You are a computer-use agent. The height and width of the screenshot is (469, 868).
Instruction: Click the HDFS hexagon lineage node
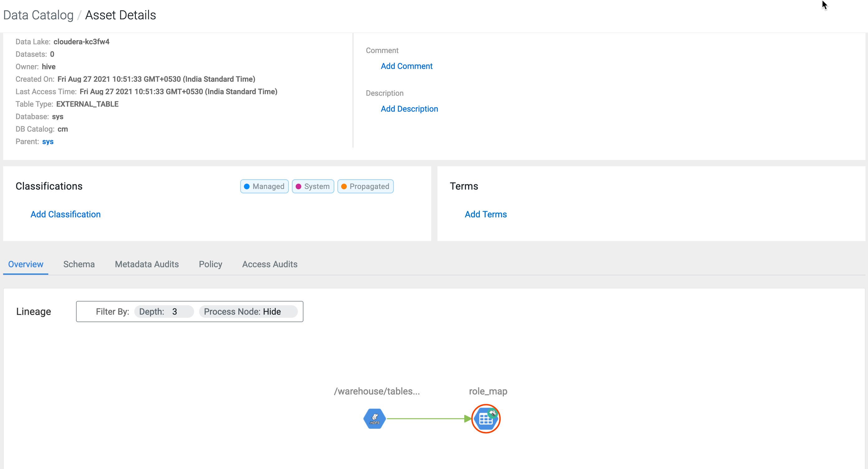click(374, 418)
